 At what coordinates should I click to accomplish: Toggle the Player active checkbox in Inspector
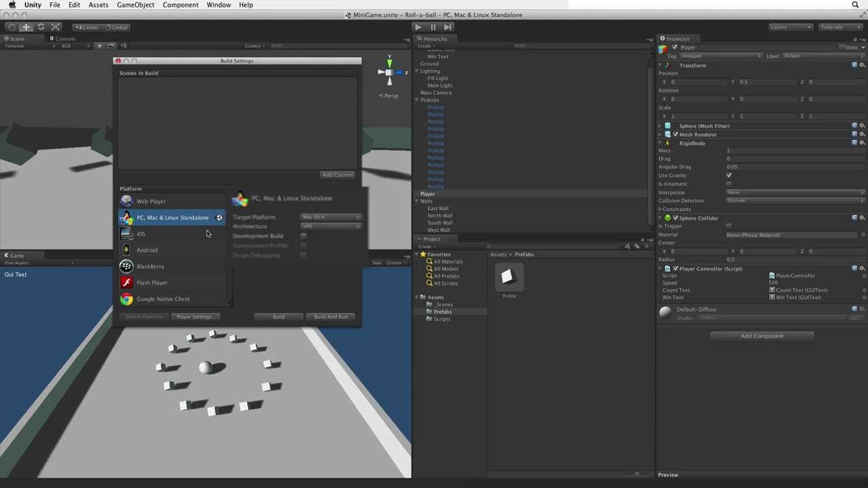tap(675, 47)
